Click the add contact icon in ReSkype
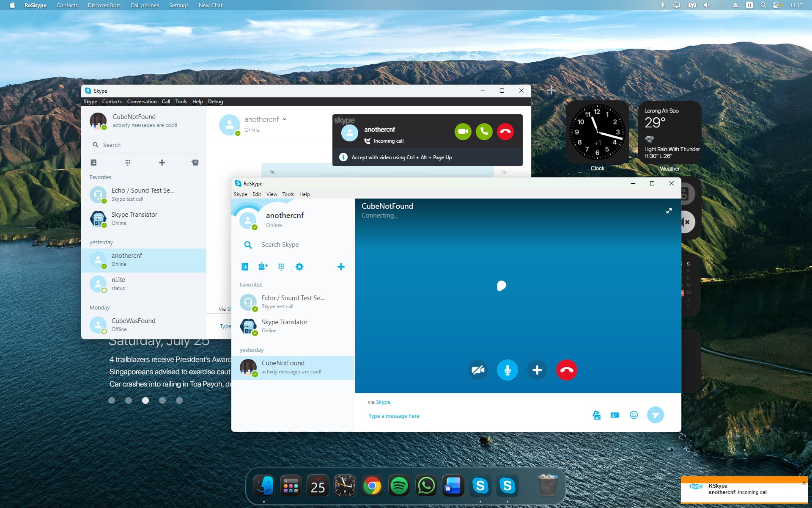The width and height of the screenshot is (812, 508). coord(263,266)
